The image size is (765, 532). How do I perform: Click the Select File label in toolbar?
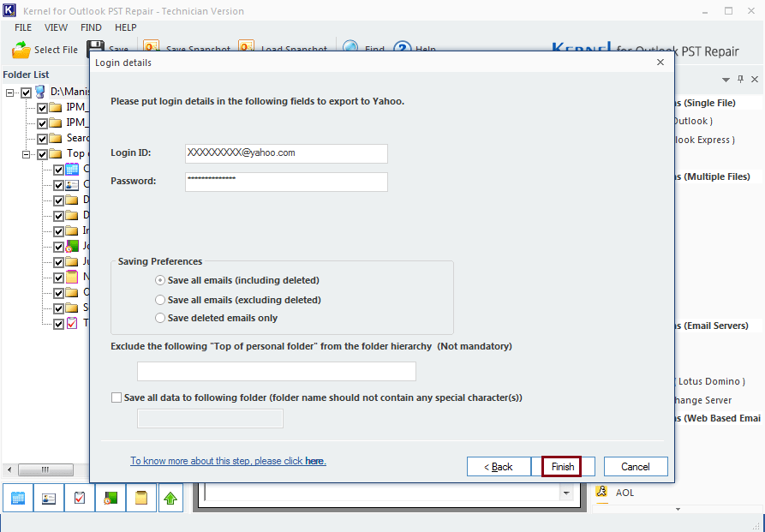(56, 50)
